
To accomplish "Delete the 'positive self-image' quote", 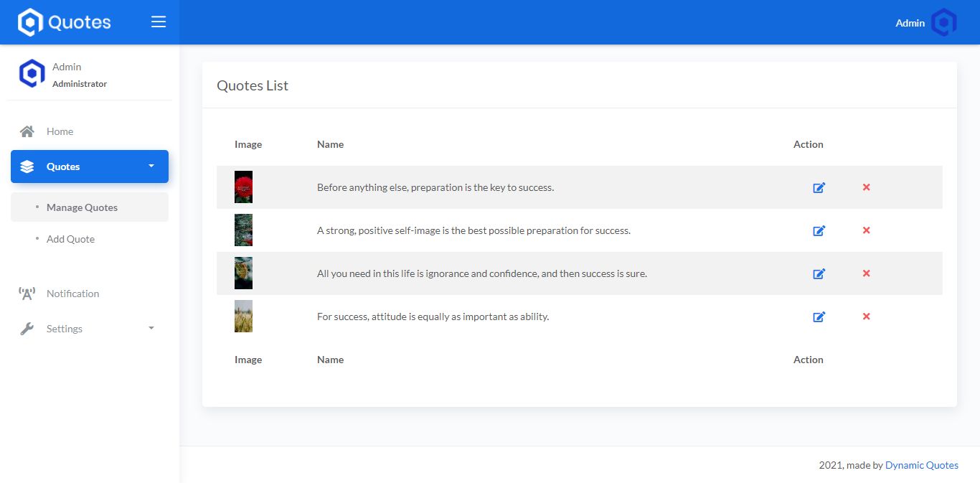I will click(x=866, y=230).
